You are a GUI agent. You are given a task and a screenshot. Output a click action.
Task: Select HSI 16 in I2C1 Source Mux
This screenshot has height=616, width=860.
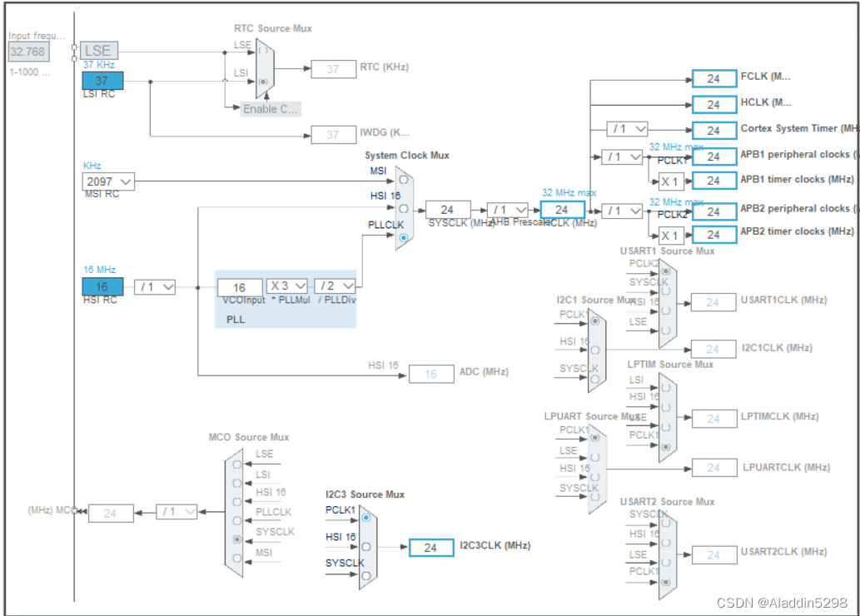(x=595, y=350)
